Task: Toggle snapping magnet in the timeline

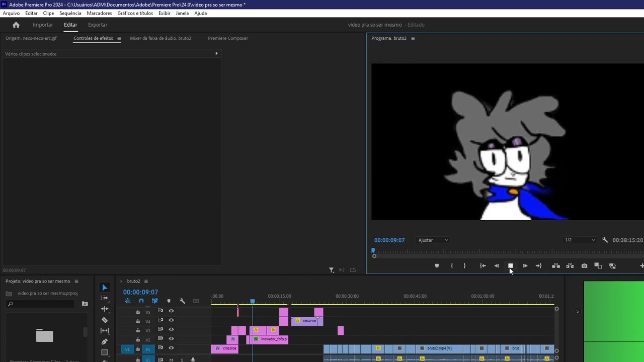Action: [x=141, y=301]
